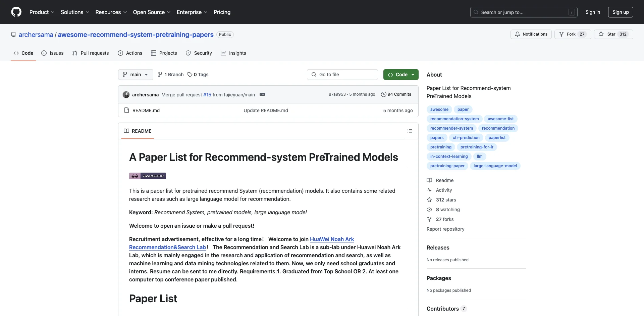Screen dimensions: 644x316
Task: Select the awesome-list topic tag
Action: [501, 119]
